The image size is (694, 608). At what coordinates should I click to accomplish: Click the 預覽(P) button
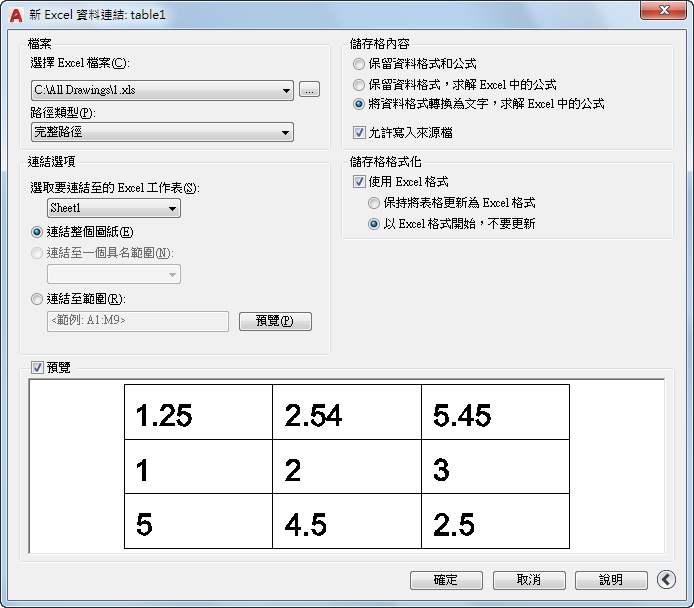click(275, 321)
